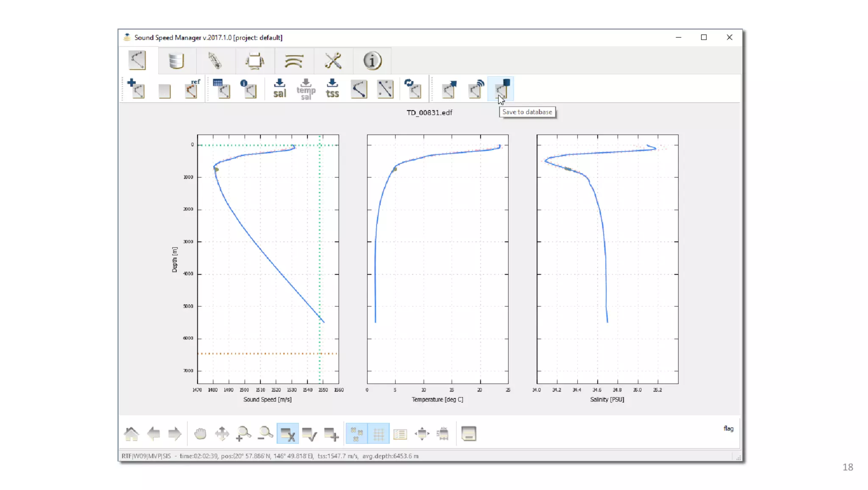The height and width of the screenshot is (490, 868).
Task: Toggle the flag-as-invalid selection tool
Action: [x=288, y=434]
